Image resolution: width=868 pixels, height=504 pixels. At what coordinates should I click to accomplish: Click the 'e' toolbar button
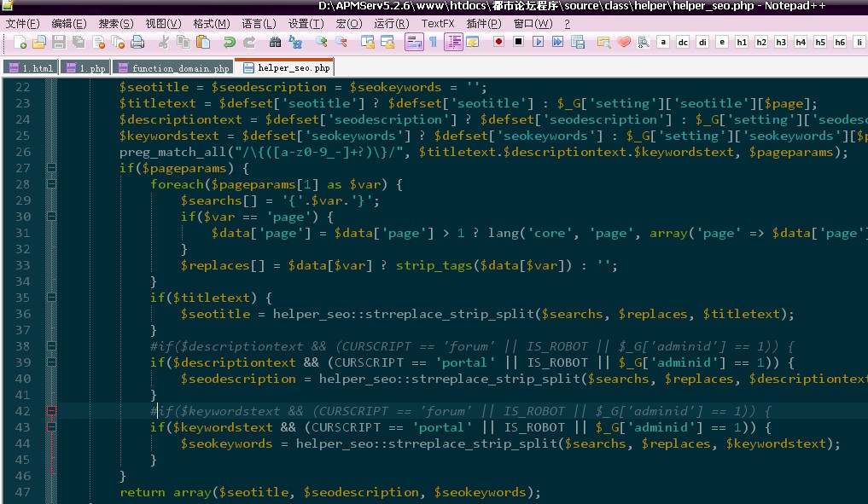[722, 42]
